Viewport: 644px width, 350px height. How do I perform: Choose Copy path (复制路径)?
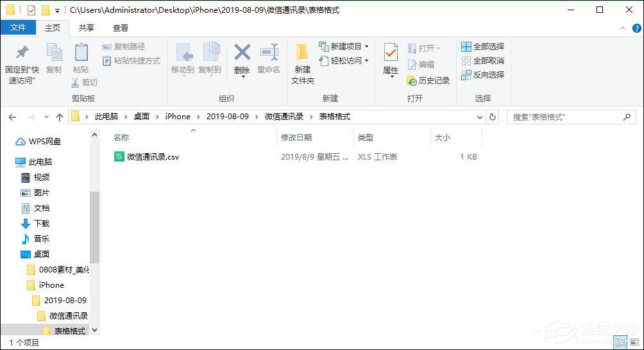point(124,47)
